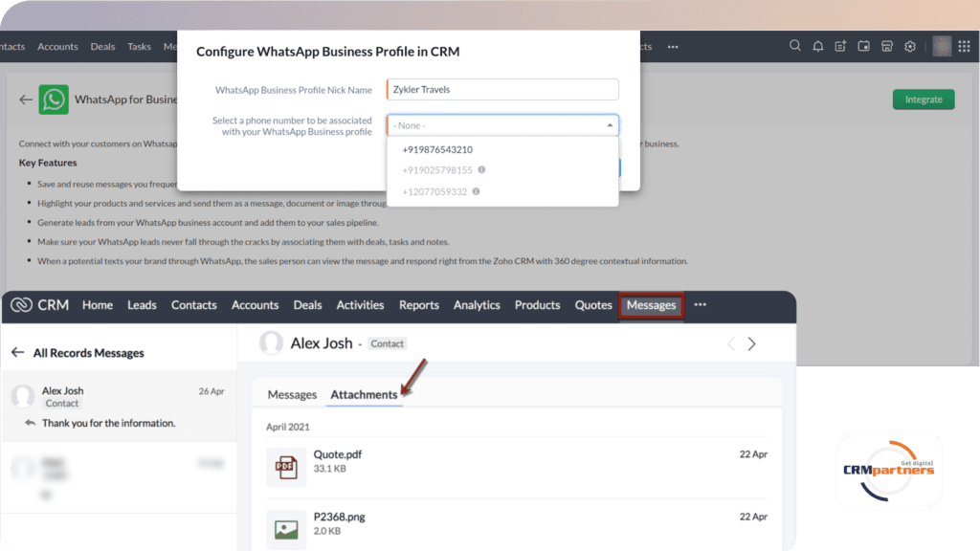Select Alex Josh conversation from 26 Apr
Image resolution: width=980 pixels, height=551 pixels.
tap(119, 406)
